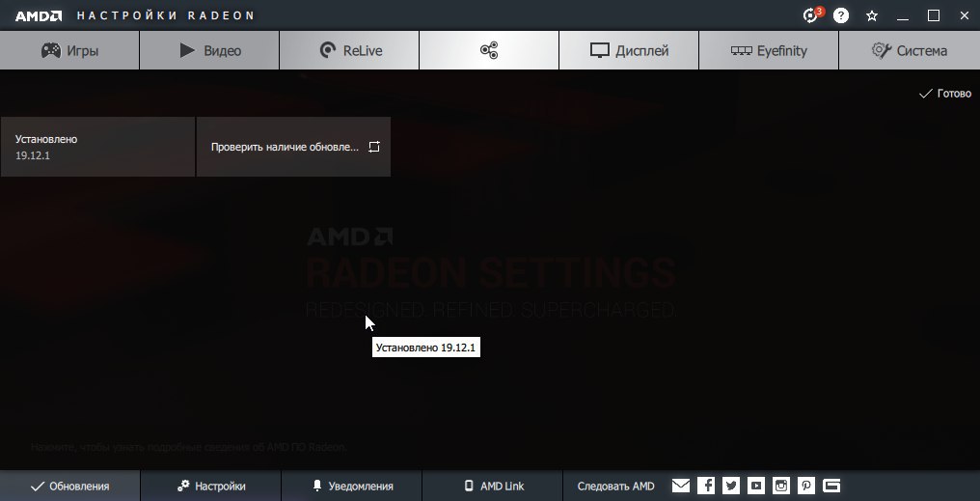Click the Установлено 19.12.1 tile
This screenshot has width=980, height=501.
tap(97, 147)
